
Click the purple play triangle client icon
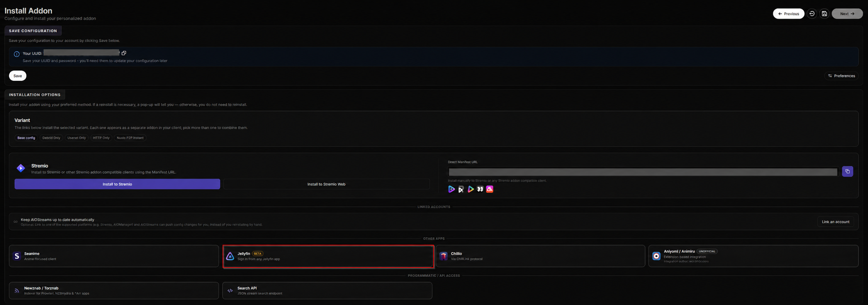coord(451,189)
